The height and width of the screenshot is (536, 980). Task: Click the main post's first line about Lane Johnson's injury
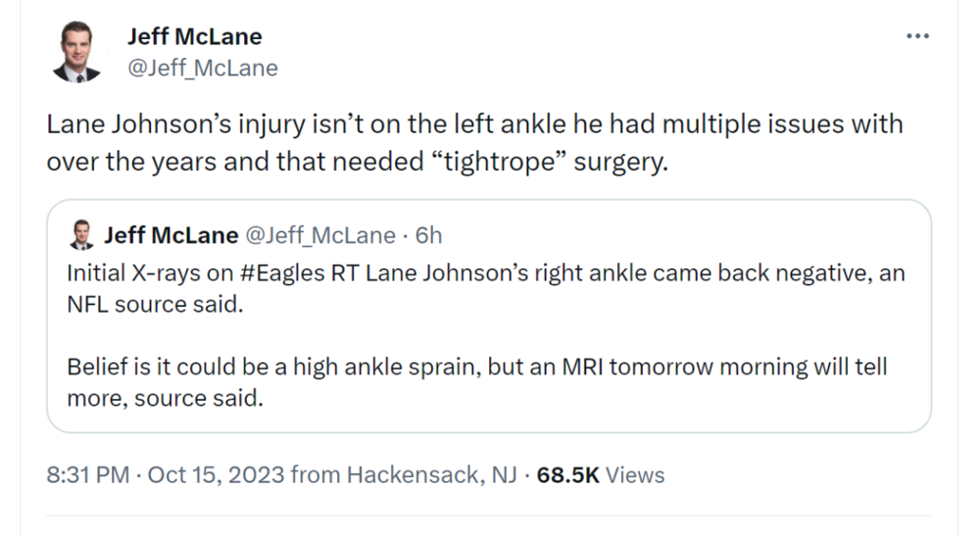pyautogui.click(x=474, y=125)
